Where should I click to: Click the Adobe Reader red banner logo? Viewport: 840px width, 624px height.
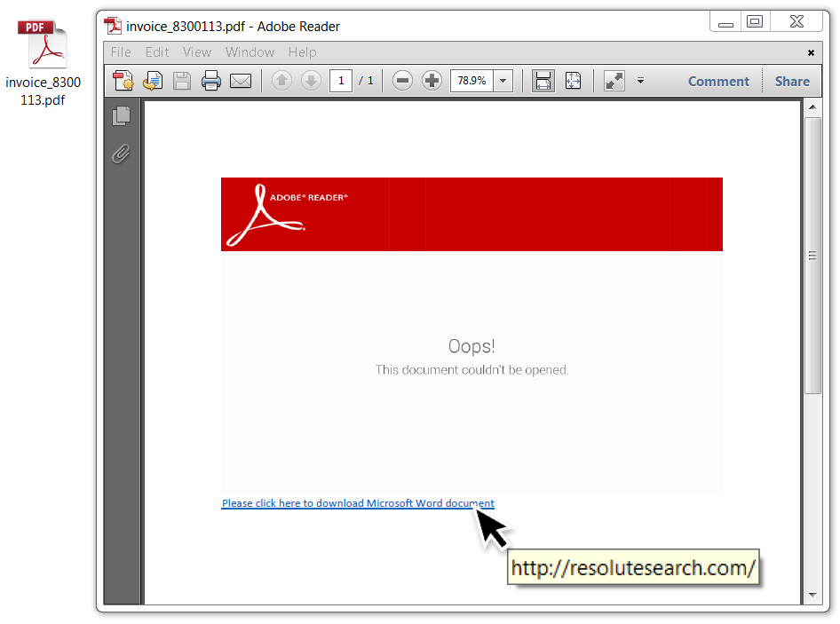point(287,214)
